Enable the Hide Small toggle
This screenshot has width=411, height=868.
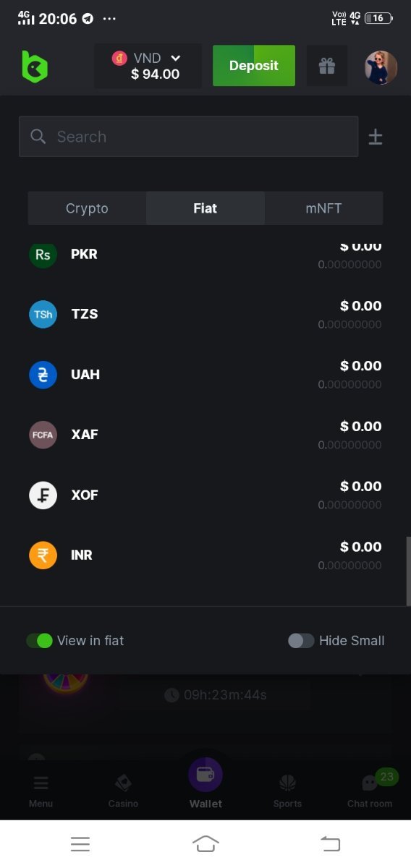tap(301, 640)
